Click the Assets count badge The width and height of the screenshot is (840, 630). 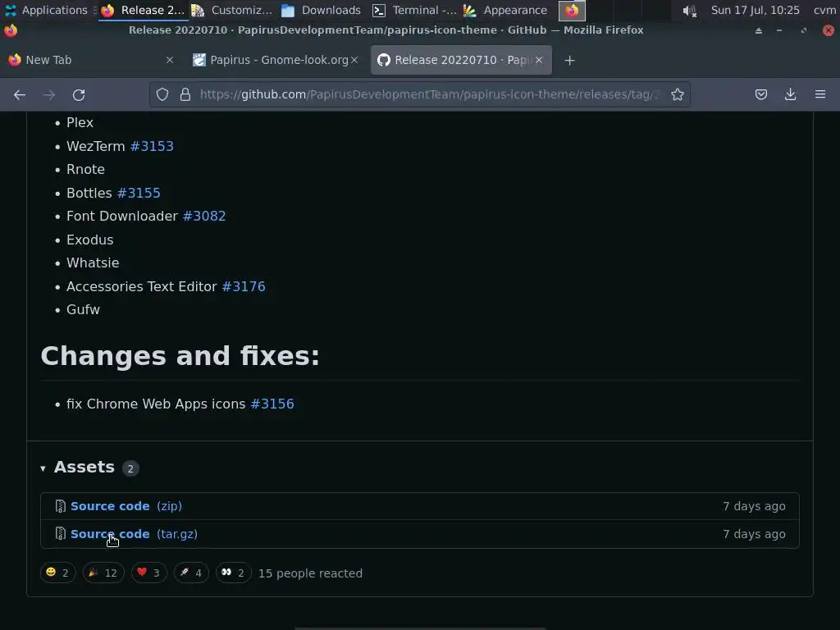tap(130, 468)
